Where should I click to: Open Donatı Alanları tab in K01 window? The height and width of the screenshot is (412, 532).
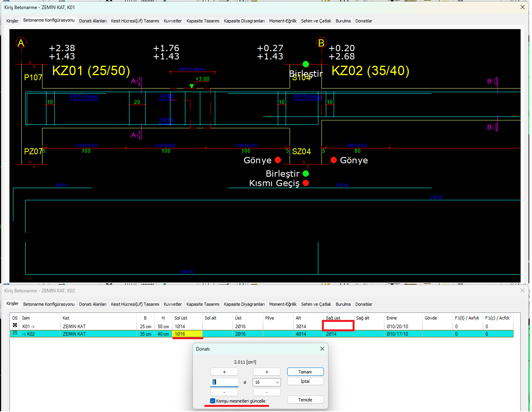click(x=93, y=21)
